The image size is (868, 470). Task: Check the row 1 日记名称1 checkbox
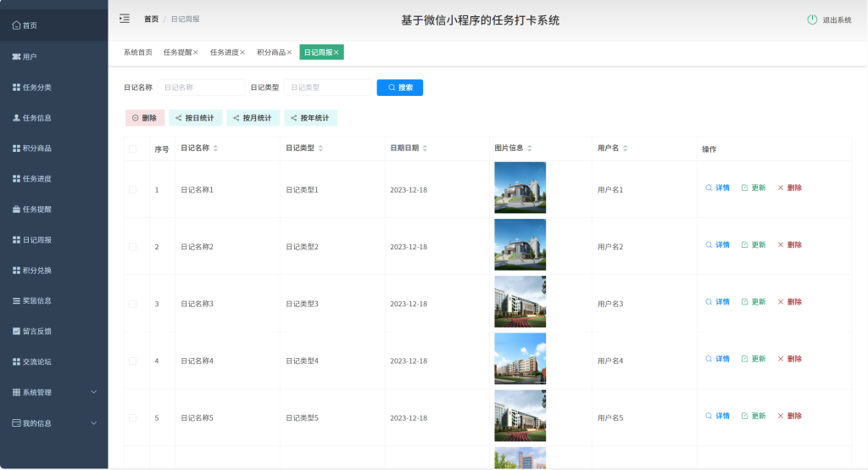[133, 189]
